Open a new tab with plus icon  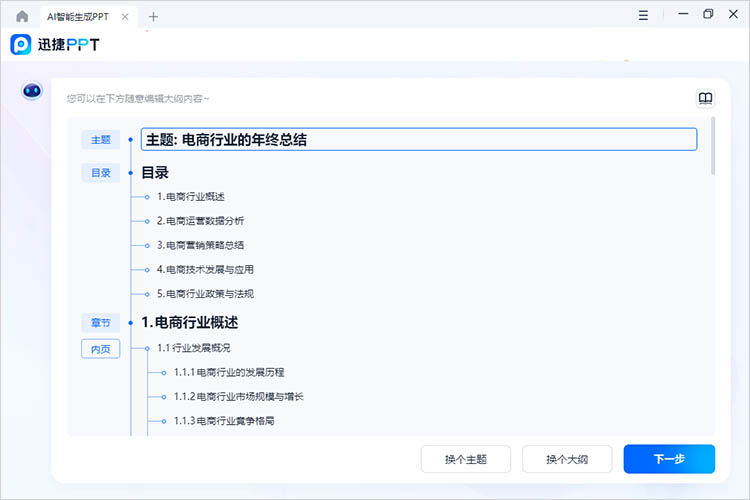pyautogui.click(x=153, y=16)
